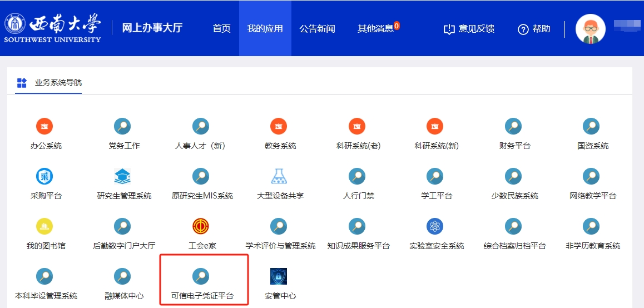
Task: Open 实验室安全系统 atom icon
Action: (435, 227)
